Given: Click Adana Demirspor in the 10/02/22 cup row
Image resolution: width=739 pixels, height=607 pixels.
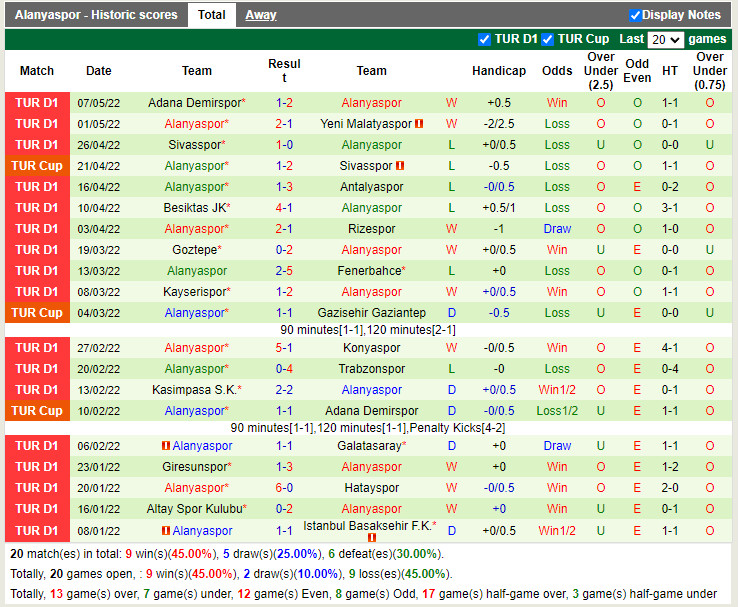Looking at the screenshot, I should coord(371,411).
